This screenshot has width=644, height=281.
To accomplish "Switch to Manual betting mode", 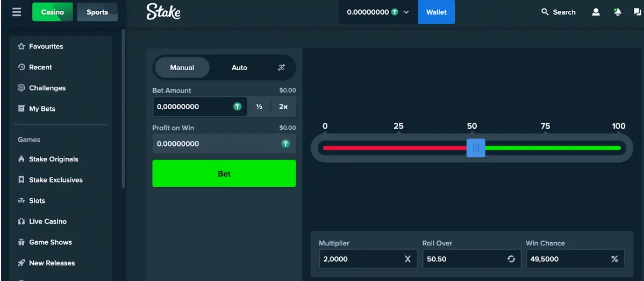I will [182, 68].
